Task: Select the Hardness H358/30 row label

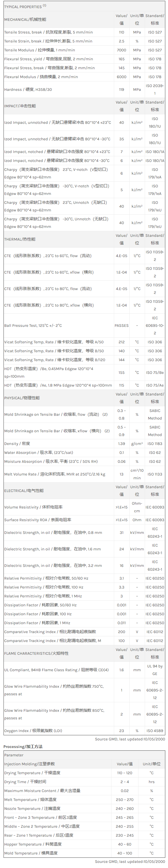Action: tap(28, 90)
